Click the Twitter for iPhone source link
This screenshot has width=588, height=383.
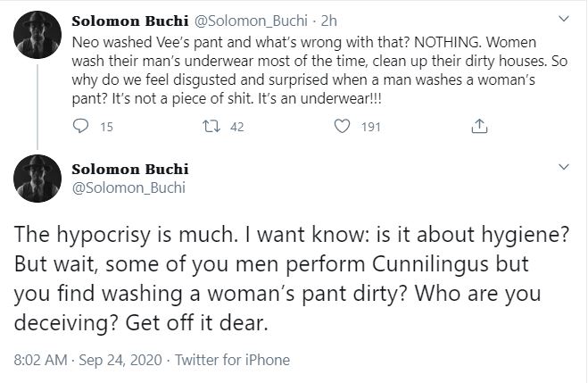[x=233, y=360]
